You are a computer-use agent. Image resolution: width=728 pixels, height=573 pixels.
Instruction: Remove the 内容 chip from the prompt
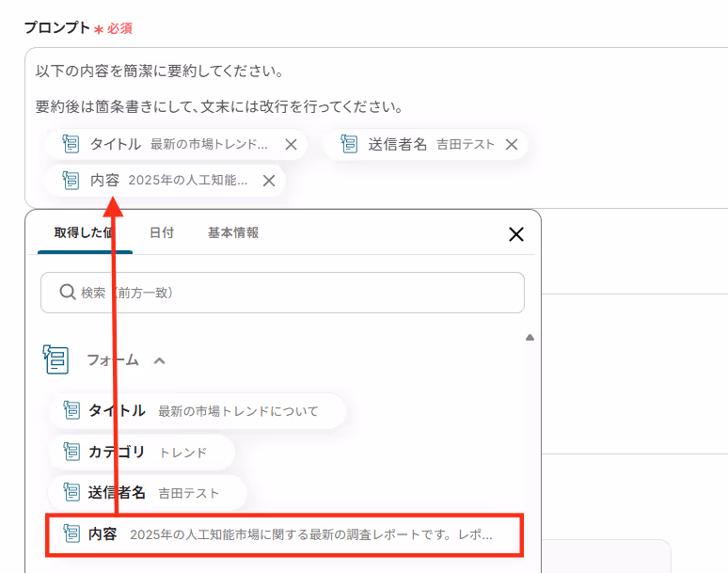tap(269, 180)
